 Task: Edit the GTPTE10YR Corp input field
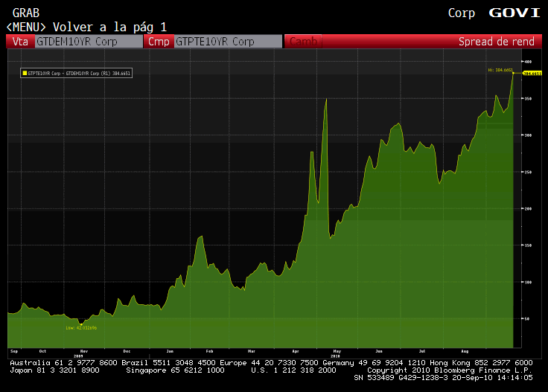pyautogui.click(x=228, y=42)
